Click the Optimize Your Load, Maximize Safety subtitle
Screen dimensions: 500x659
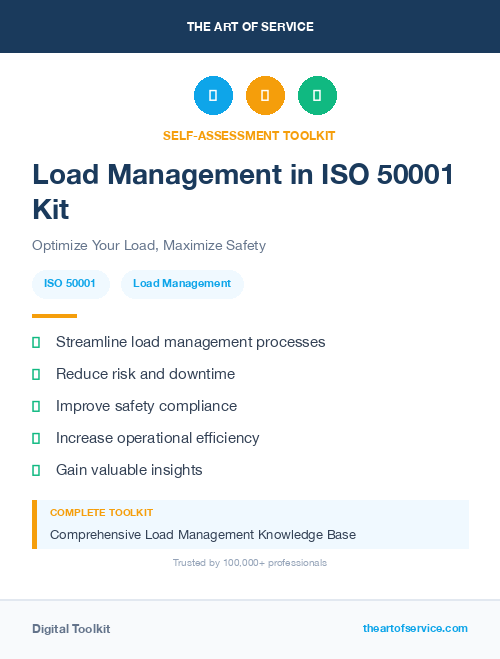pos(149,245)
